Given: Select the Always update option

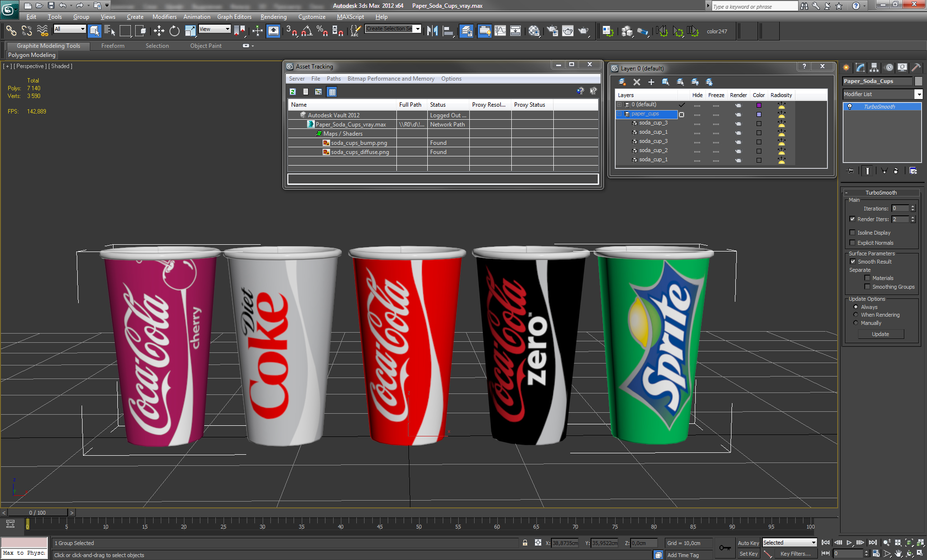Looking at the screenshot, I should point(856,307).
